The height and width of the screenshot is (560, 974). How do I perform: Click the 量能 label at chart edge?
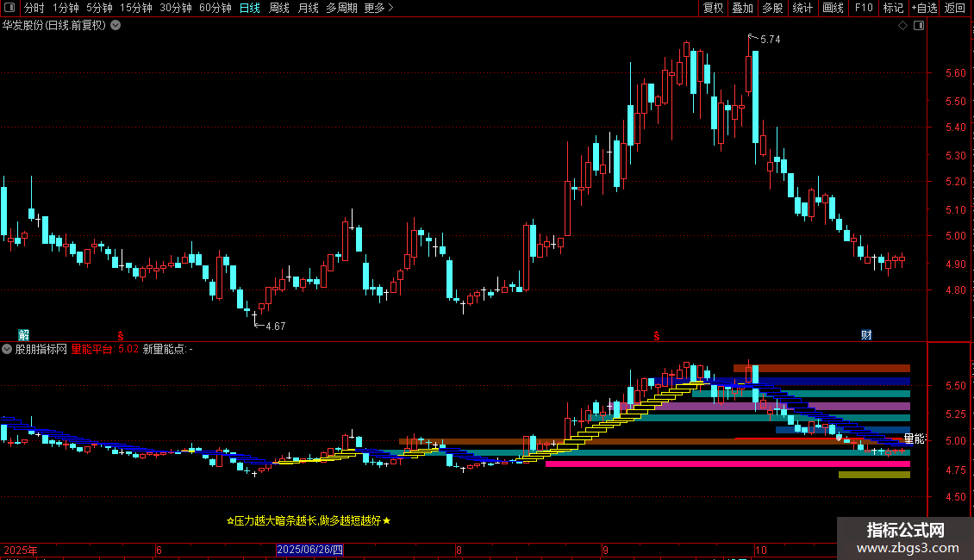[915, 439]
